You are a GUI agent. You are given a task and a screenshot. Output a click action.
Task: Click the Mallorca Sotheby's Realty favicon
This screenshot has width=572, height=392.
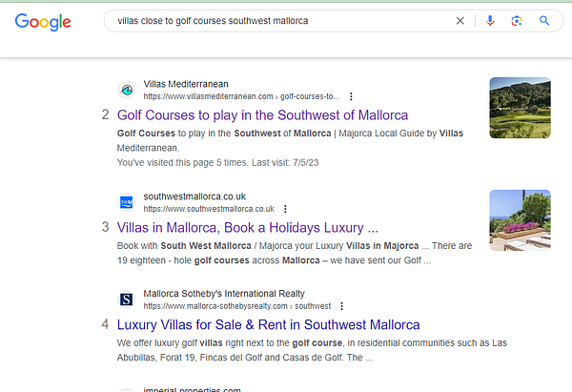click(x=126, y=299)
